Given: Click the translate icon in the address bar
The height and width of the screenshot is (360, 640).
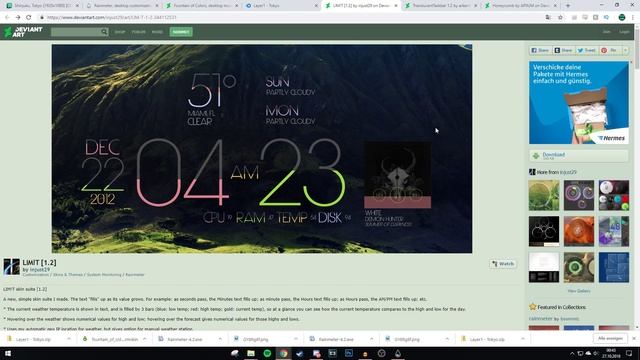Looking at the screenshot, I should (548, 18).
